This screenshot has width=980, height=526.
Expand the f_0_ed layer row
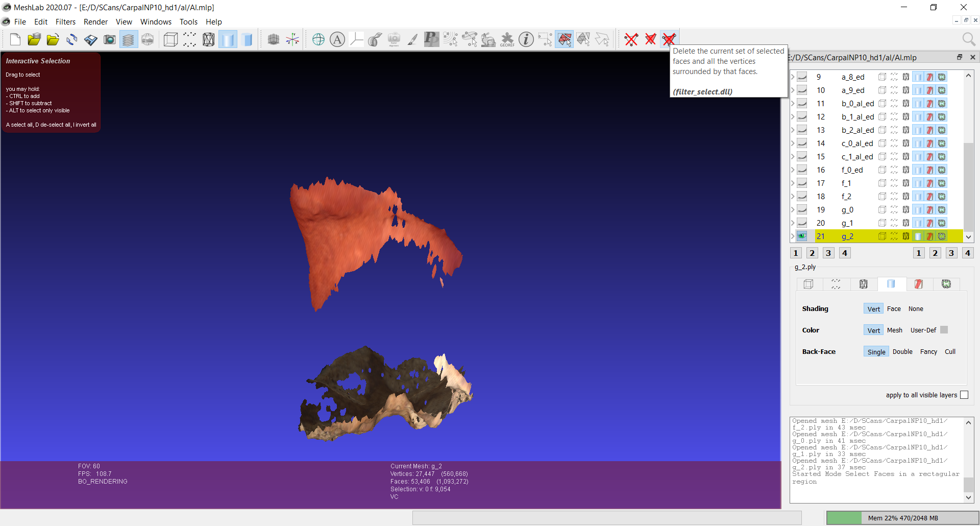(x=793, y=170)
